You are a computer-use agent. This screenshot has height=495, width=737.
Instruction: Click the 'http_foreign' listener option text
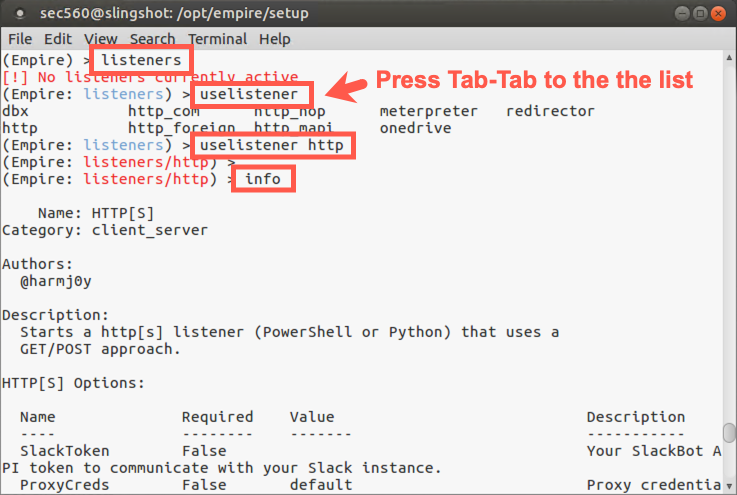pyautogui.click(x=181, y=128)
